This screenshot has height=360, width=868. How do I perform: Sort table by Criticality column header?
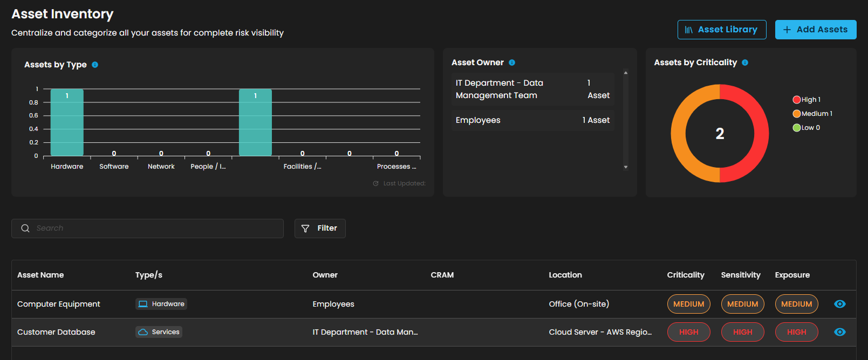point(685,275)
